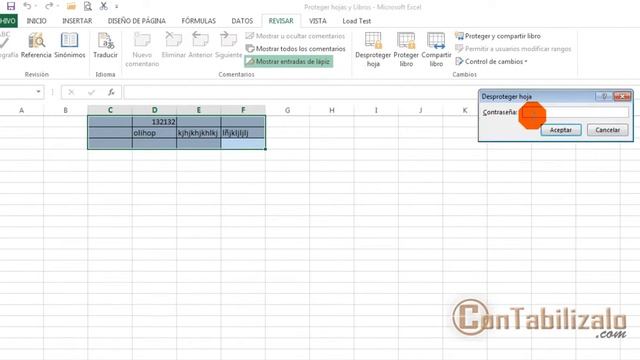Click cell containing lñjkljljlj
The width and height of the screenshot is (640, 360).
[x=243, y=133]
